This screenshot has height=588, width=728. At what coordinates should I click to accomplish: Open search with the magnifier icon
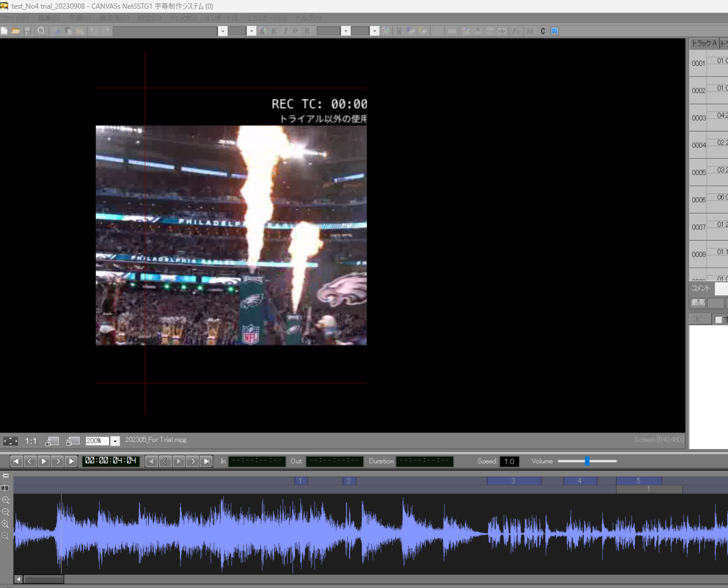coord(42,31)
